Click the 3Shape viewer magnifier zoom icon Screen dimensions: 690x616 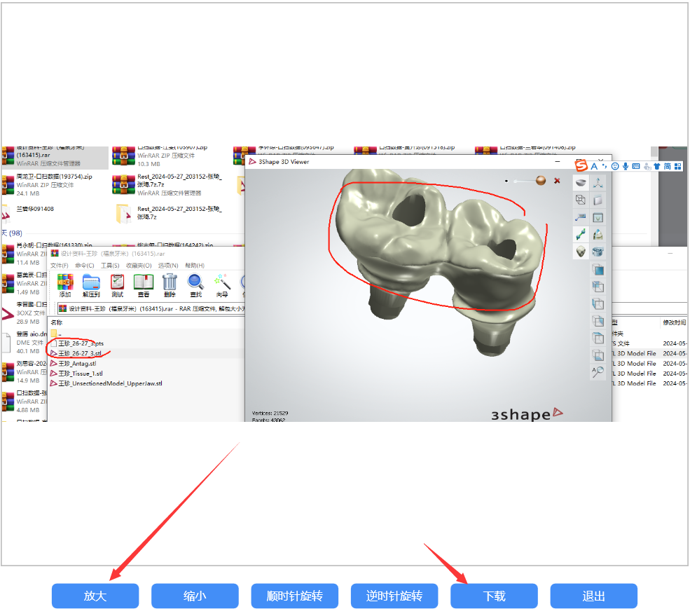[598, 372]
